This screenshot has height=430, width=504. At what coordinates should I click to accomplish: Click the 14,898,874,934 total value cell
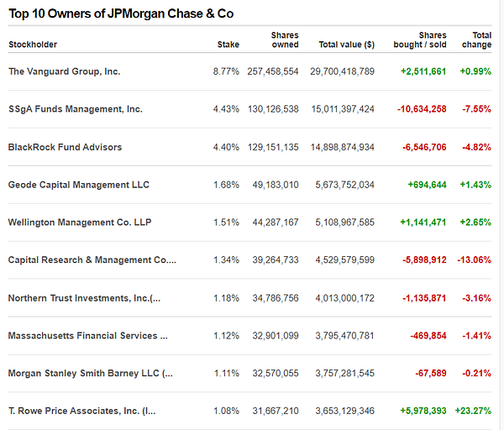point(343,147)
